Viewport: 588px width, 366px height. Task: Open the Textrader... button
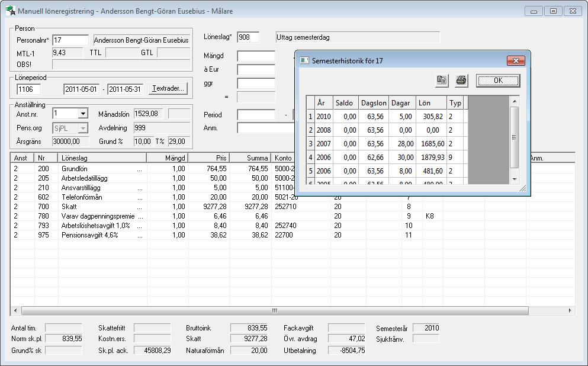pyautogui.click(x=168, y=88)
